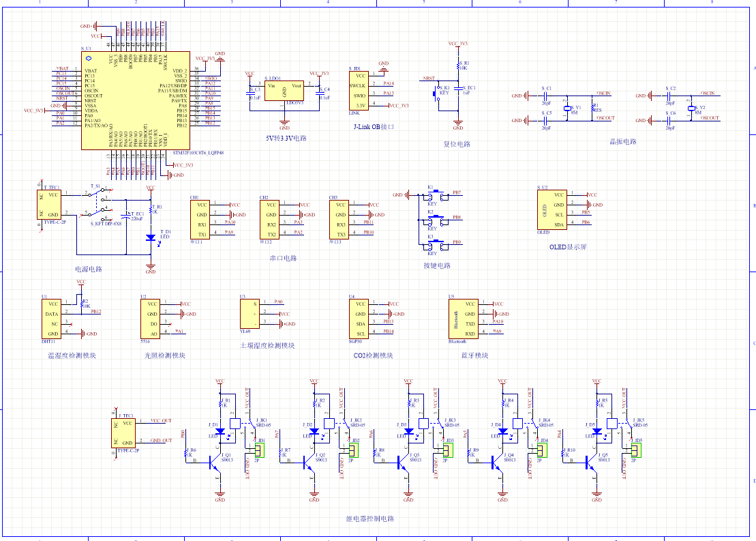Select the S_C2 20pF capacitor
756x541 pixels.
click(x=669, y=96)
